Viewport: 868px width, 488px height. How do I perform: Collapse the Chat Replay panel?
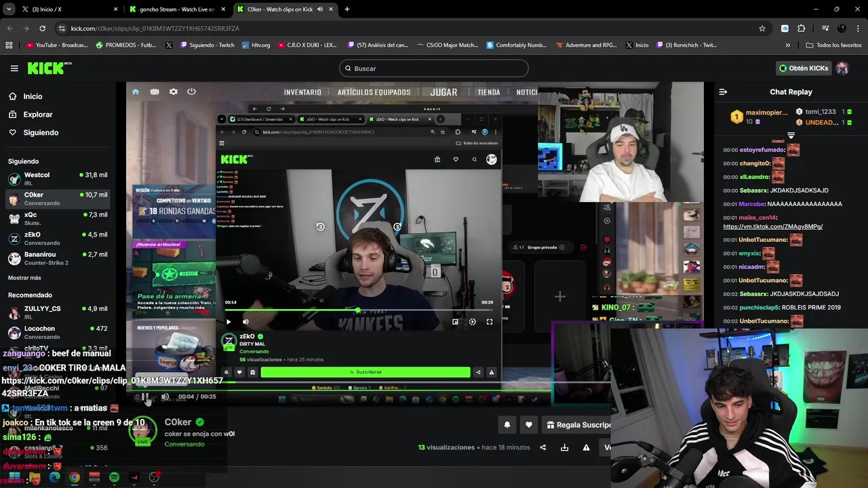pyautogui.click(x=723, y=92)
